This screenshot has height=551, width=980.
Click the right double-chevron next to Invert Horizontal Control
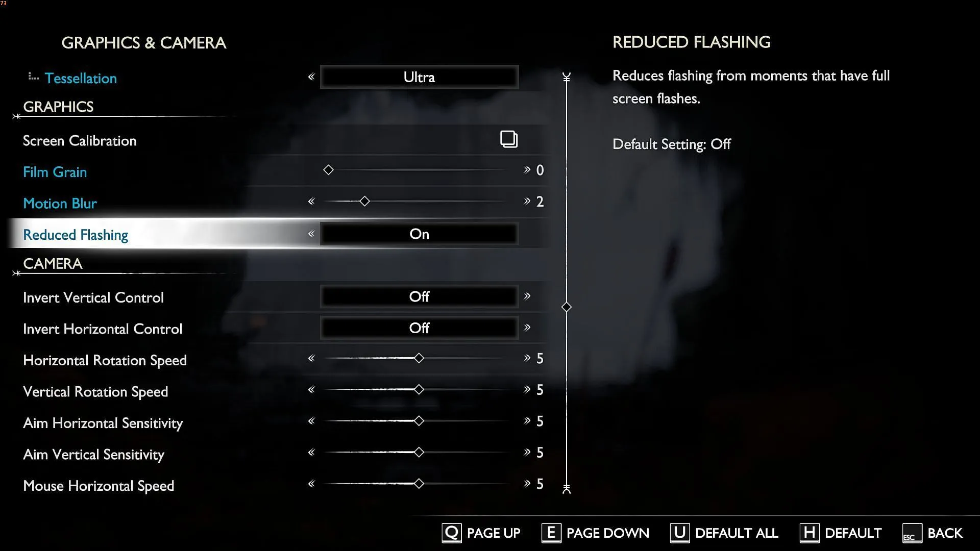(x=528, y=329)
